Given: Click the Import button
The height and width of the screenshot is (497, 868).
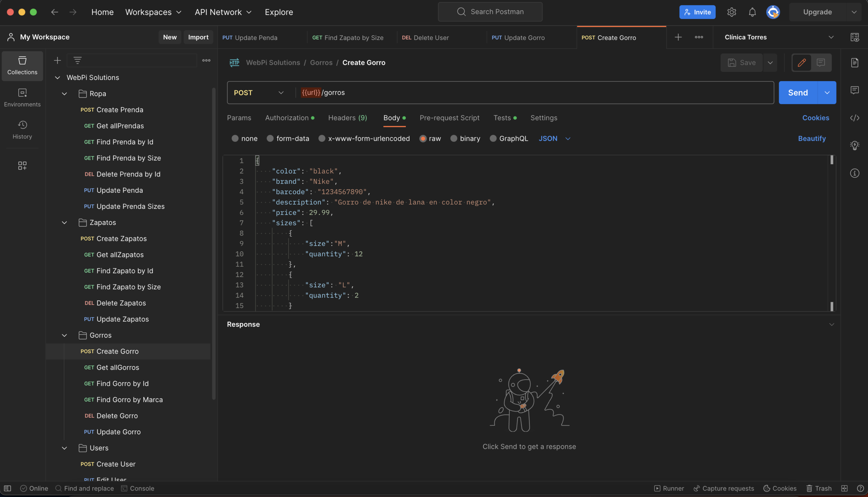Looking at the screenshot, I should coord(198,37).
